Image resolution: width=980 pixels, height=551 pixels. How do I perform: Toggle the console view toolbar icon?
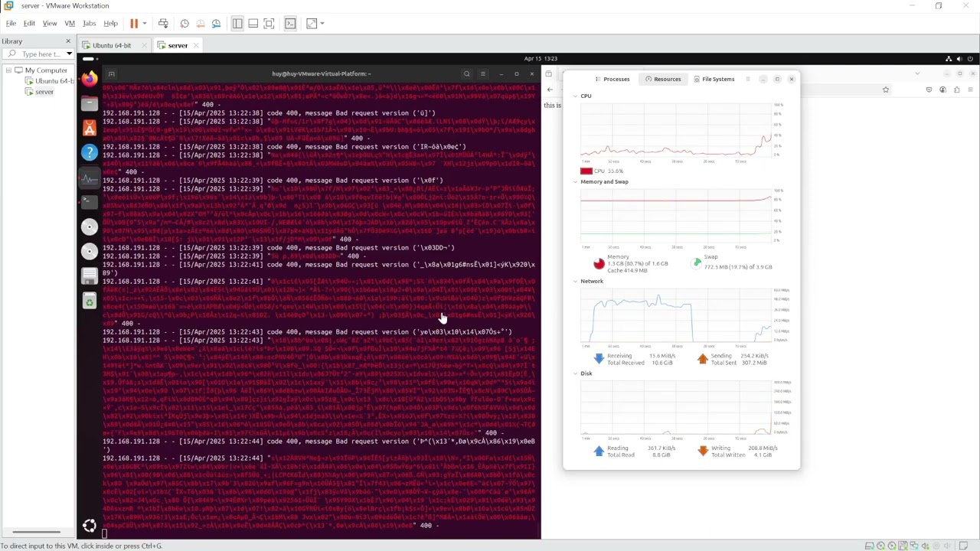[x=290, y=24]
